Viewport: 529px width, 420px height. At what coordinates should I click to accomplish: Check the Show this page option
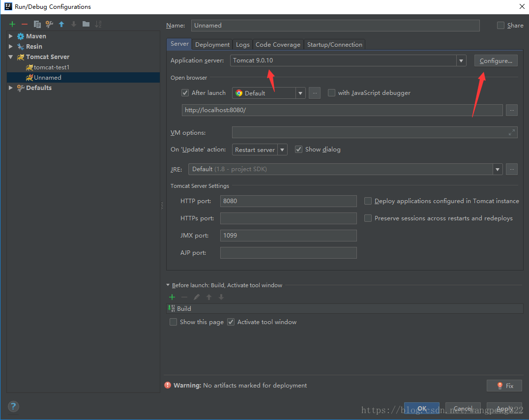173,322
